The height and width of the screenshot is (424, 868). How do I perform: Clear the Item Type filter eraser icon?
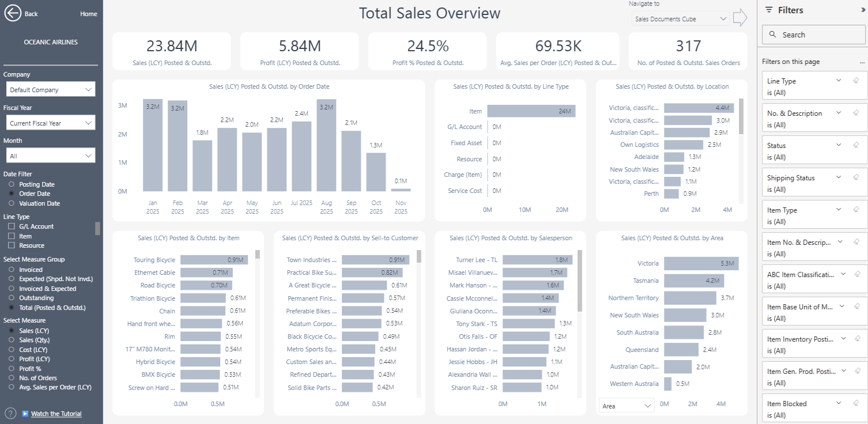tap(856, 210)
